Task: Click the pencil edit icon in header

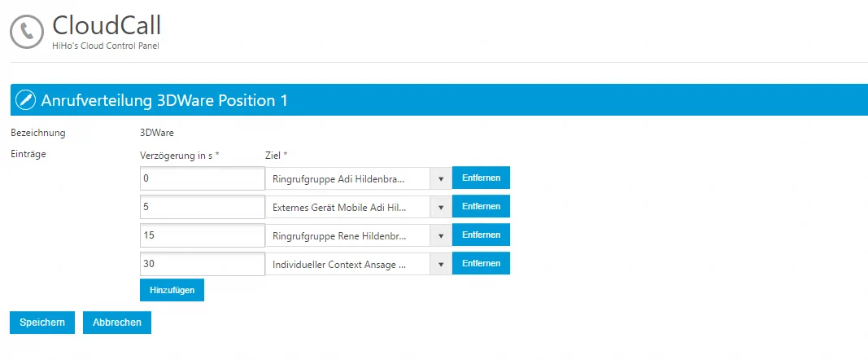Action: (26, 100)
